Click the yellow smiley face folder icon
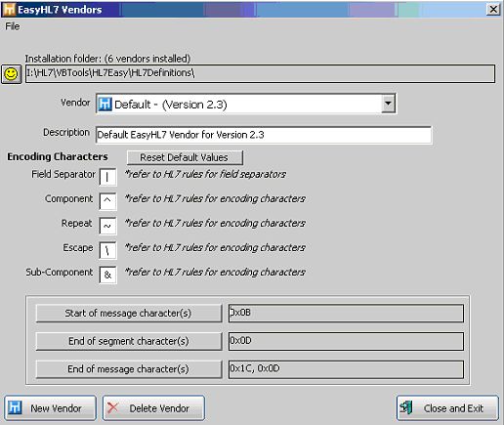Screen dimensions: 504x425 coord(12,74)
